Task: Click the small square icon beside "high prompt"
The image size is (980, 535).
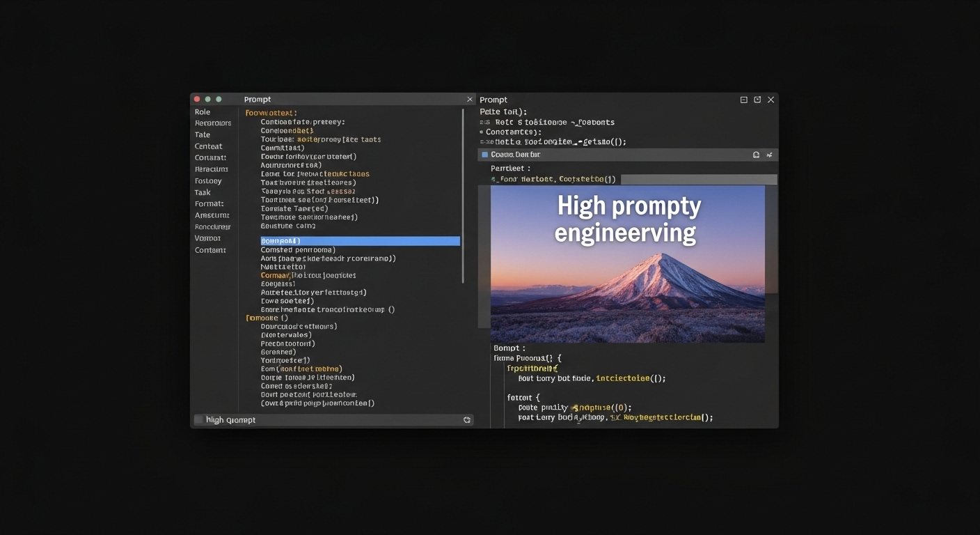Action: click(198, 420)
